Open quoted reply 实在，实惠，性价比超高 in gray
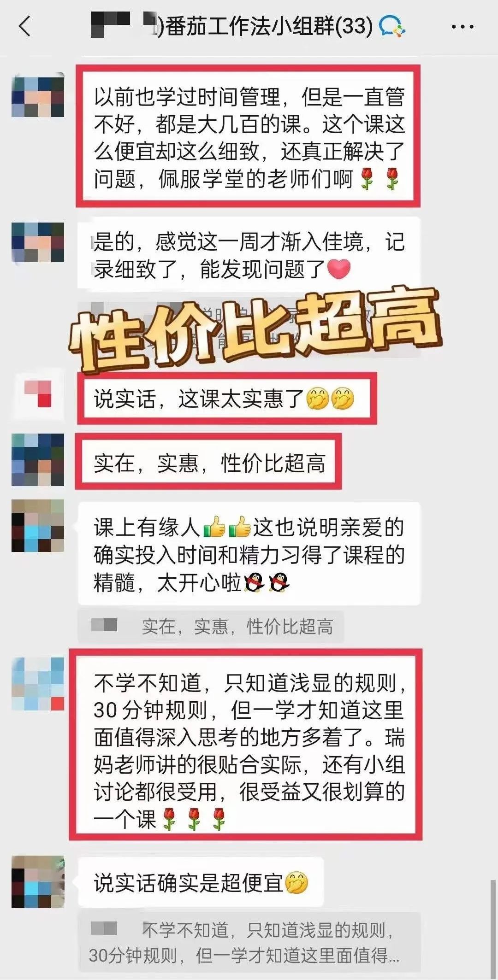 (211, 627)
